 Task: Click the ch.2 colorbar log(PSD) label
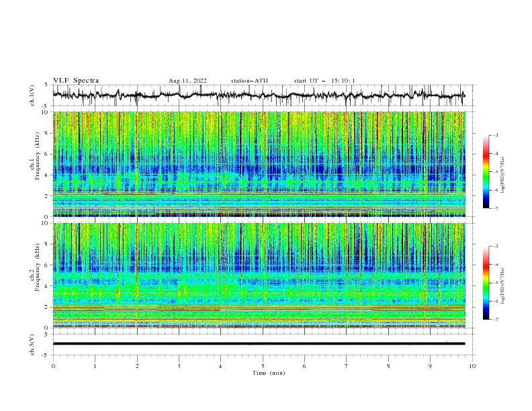pos(504,286)
